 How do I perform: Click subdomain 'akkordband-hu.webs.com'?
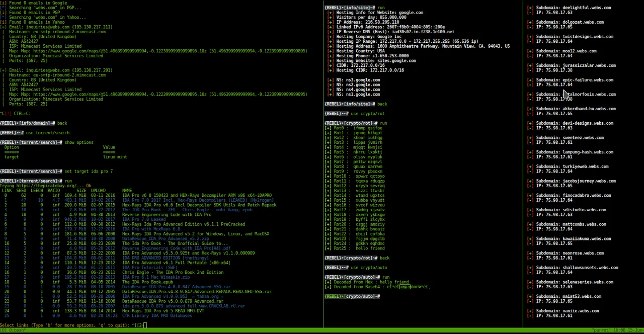[x=576, y=109]
